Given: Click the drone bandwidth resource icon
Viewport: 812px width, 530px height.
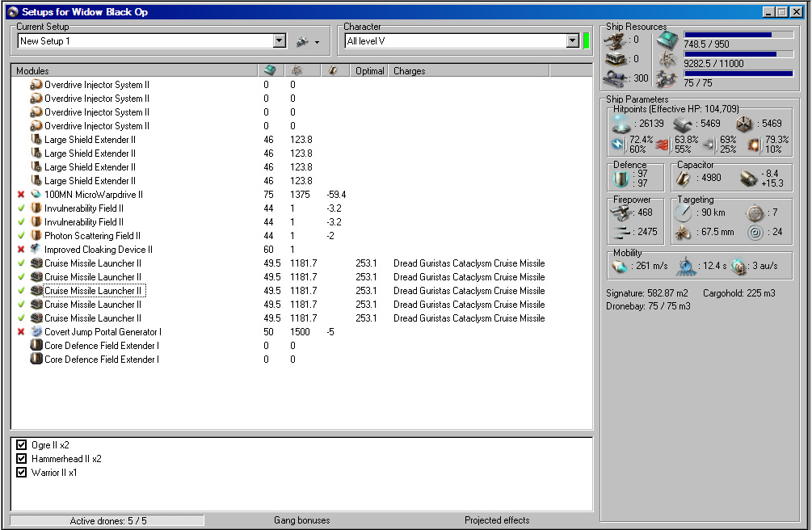Looking at the screenshot, I should click(667, 79).
